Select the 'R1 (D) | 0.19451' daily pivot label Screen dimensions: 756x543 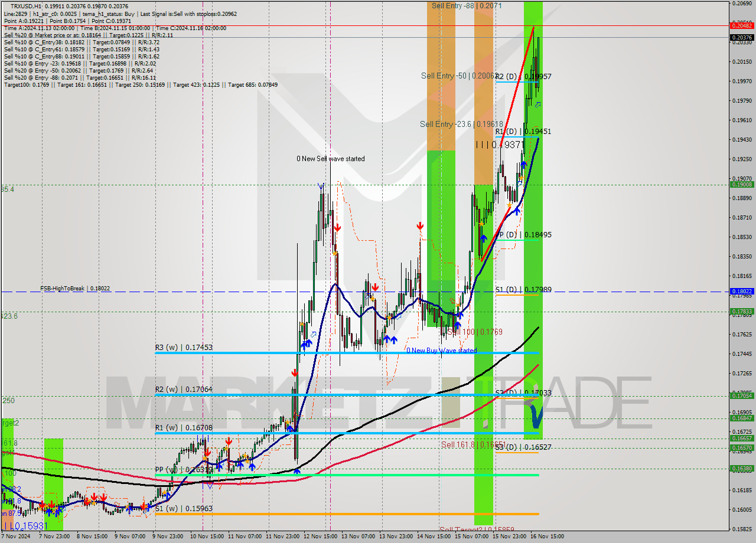pos(523,132)
